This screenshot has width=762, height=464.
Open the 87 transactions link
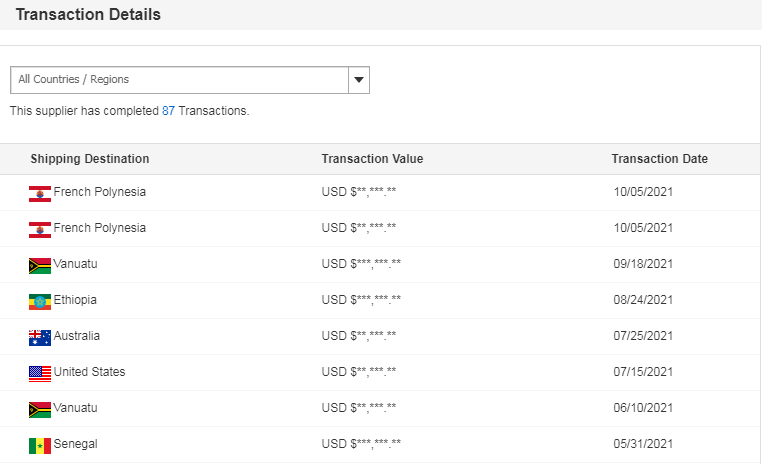[x=168, y=111]
